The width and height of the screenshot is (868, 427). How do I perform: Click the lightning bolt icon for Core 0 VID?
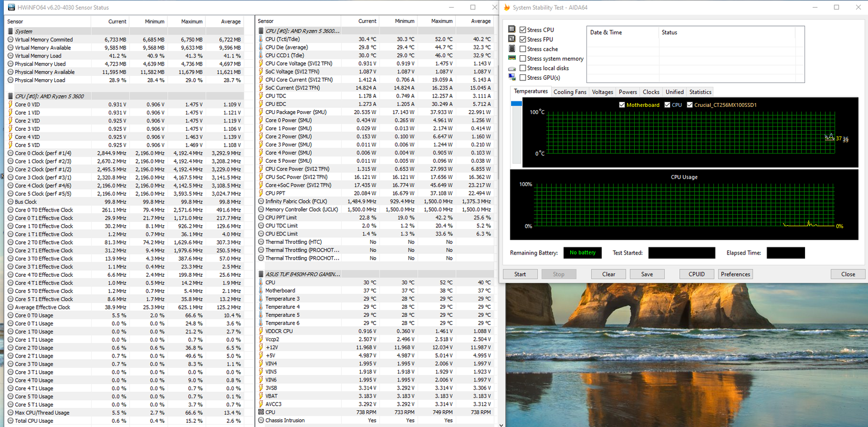(x=10, y=105)
